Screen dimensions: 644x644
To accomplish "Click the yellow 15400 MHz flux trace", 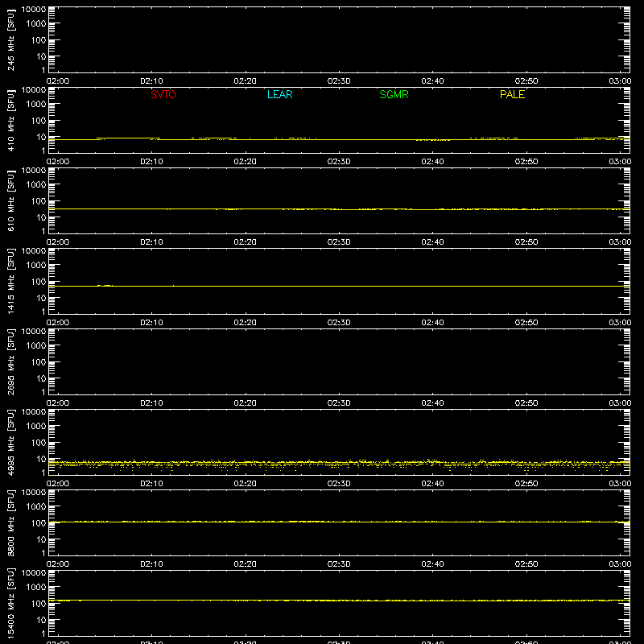I will point(339,601).
